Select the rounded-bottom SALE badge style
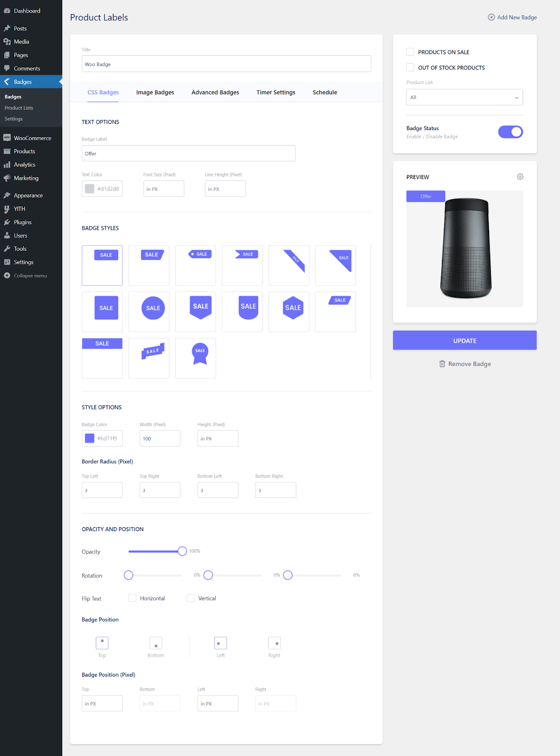The width and height of the screenshot is (560, 756). pyautogui.click(x=242, y=312)
